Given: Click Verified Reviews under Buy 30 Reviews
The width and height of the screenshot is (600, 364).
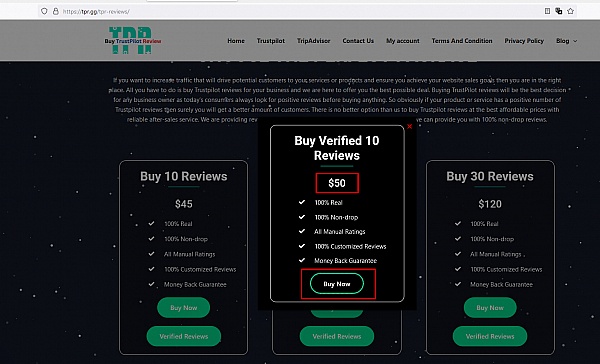Looking at the screenshot, I should coord(490,336).
